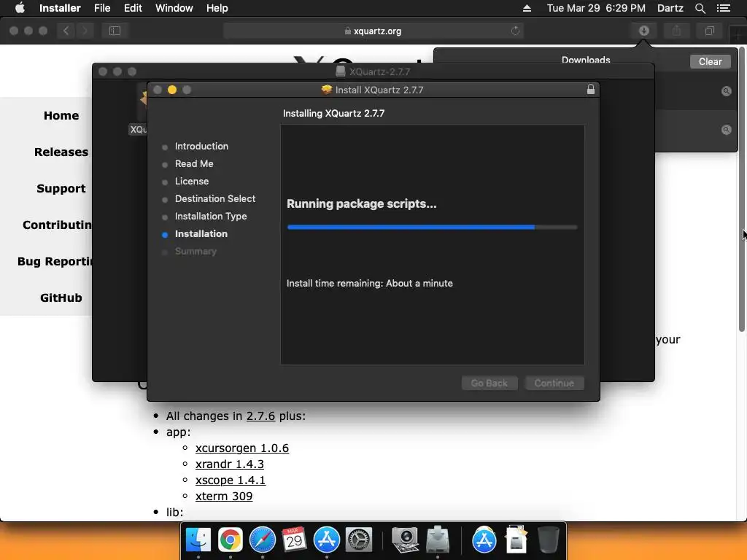The width and height of the screenshot is (747, 560).
Task: Open App Store next to Calendar in Dock
Action: pyautogui.click(x=326, y=540)
